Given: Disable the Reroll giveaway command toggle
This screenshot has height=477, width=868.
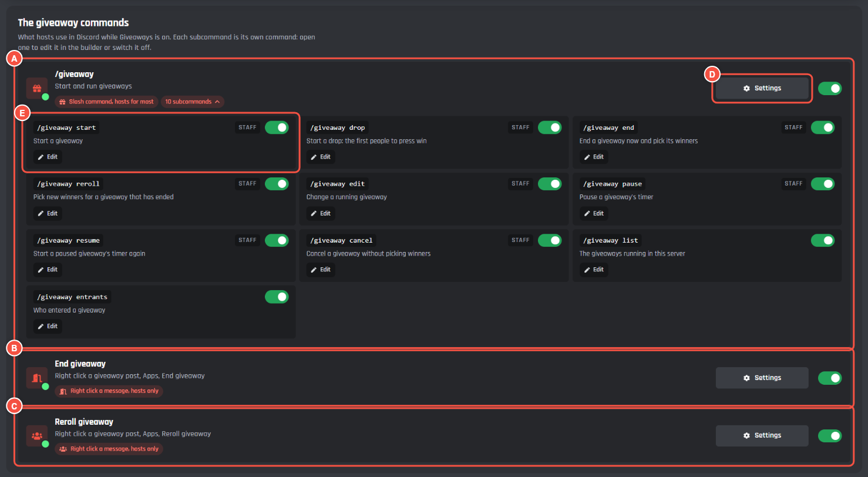Looking at the screenshot, I should pyautogui.click(x=830, y=436).
